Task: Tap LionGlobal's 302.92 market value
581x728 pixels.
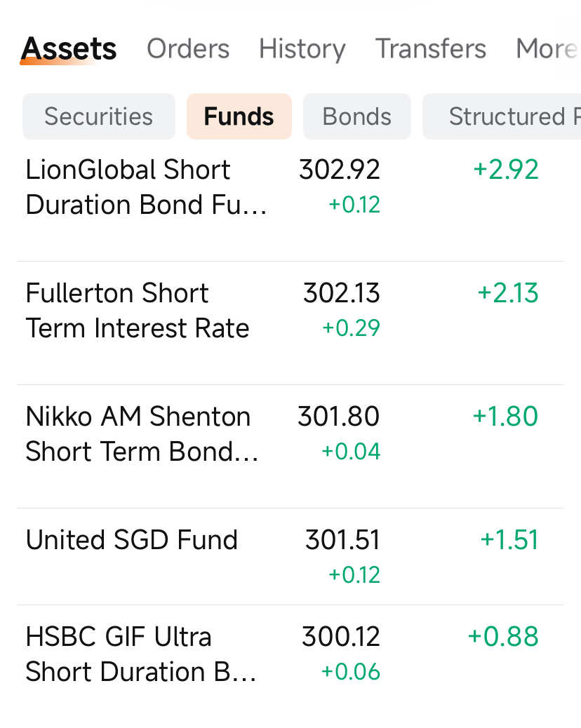Action: 340,170
